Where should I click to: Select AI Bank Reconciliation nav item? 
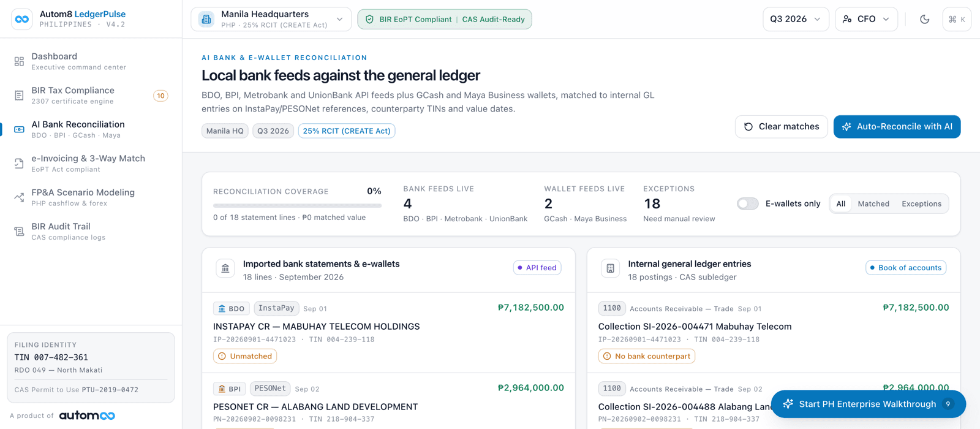tap(91, 129)
